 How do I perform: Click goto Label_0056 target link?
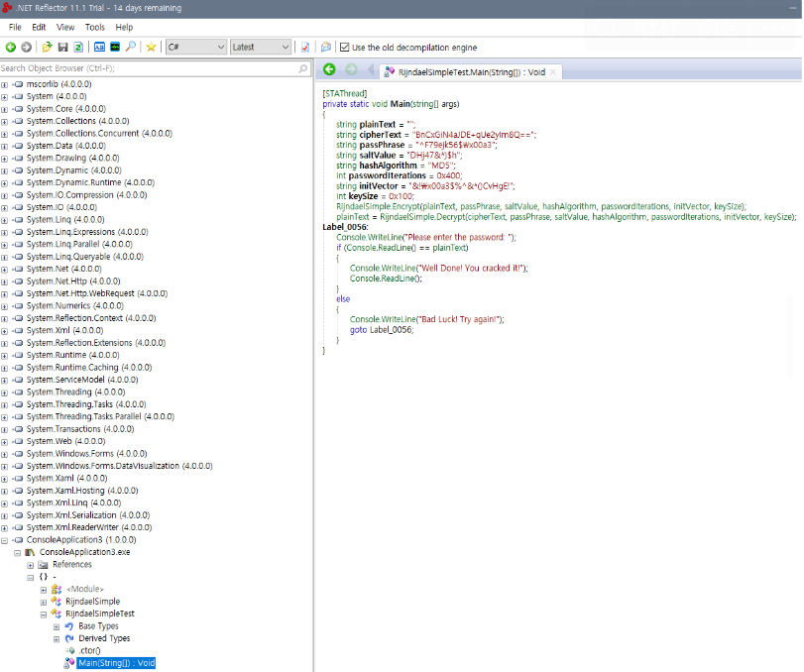click(391, 330)
